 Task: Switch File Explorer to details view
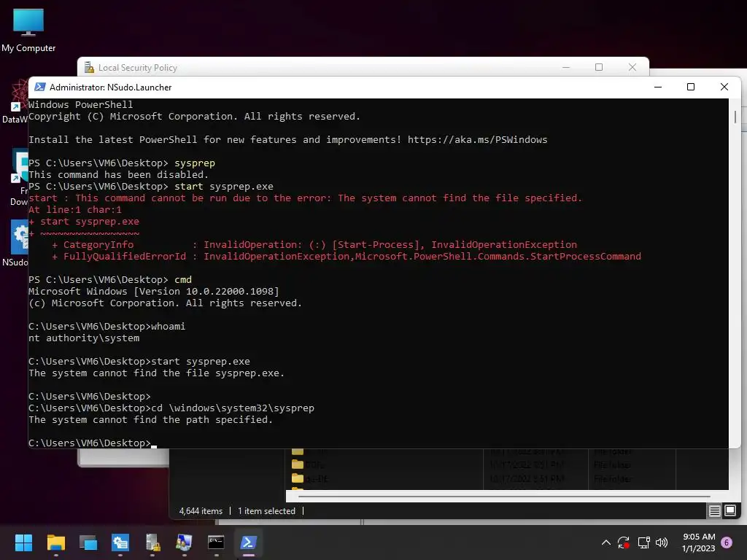tap(715, 511)
